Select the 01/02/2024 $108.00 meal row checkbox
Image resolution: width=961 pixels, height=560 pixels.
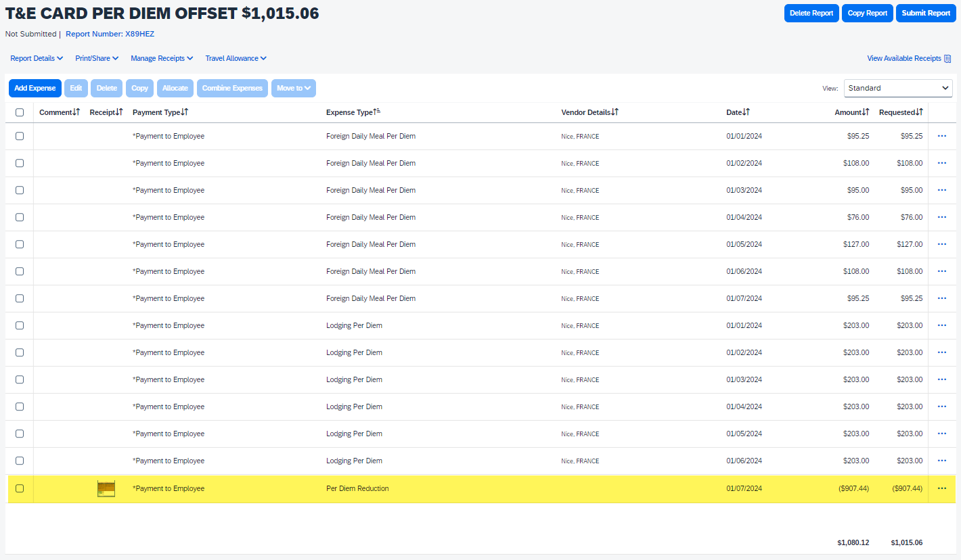[20, 163]
